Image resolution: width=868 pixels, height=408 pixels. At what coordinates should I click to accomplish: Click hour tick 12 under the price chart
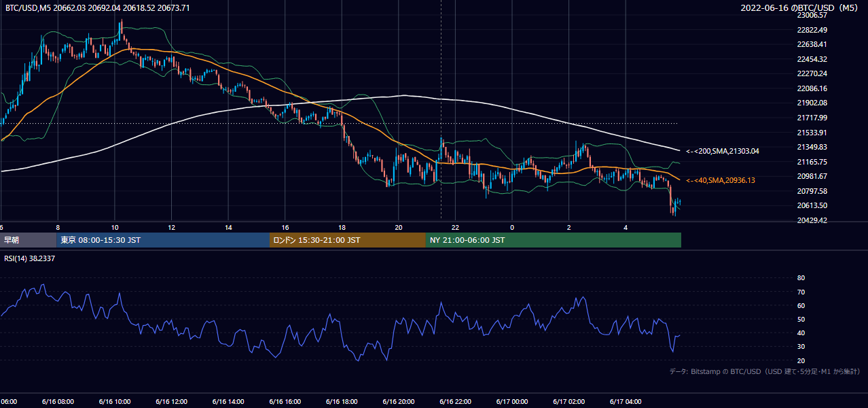pyautogui.click(x=171, y=228)
